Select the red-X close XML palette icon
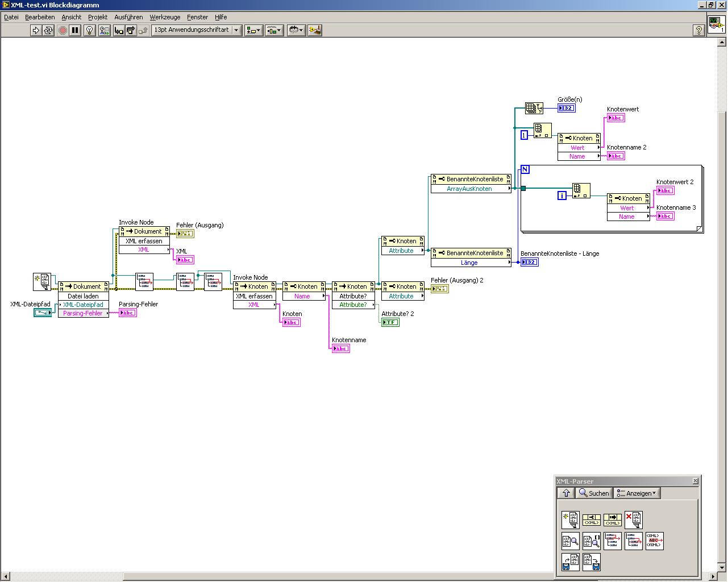 coord(633,520)
